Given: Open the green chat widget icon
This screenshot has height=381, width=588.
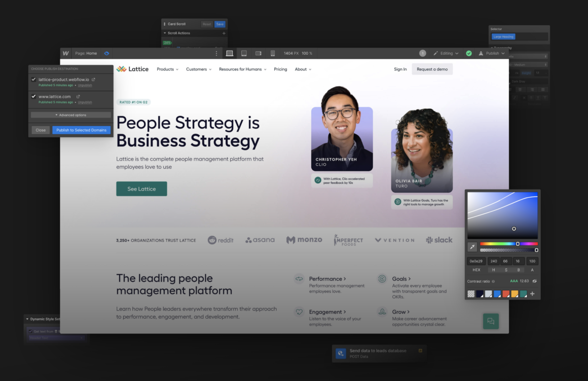Looking at the screenshot, I should coord(491,321).
